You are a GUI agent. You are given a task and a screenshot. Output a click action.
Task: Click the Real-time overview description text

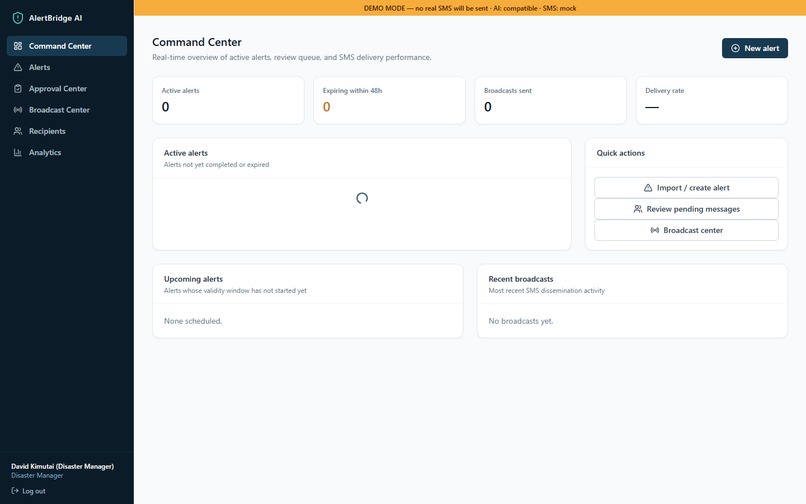291,57
